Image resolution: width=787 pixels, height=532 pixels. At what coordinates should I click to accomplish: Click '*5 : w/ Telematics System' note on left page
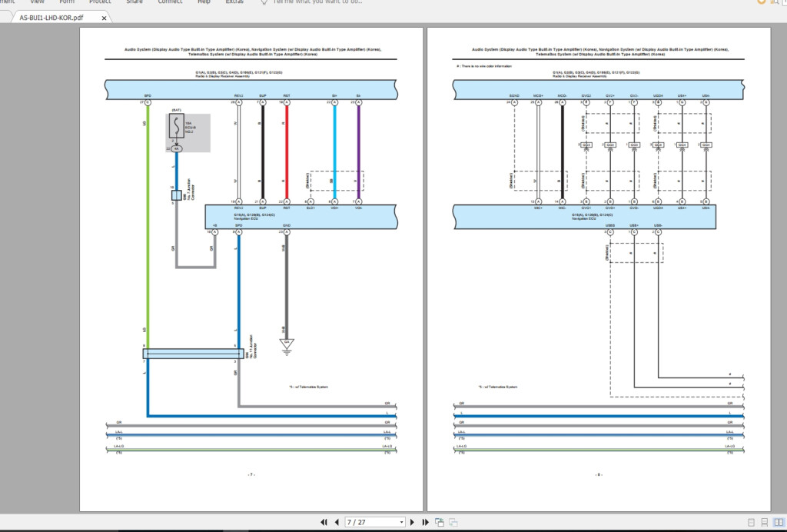(x=308, y=387)
